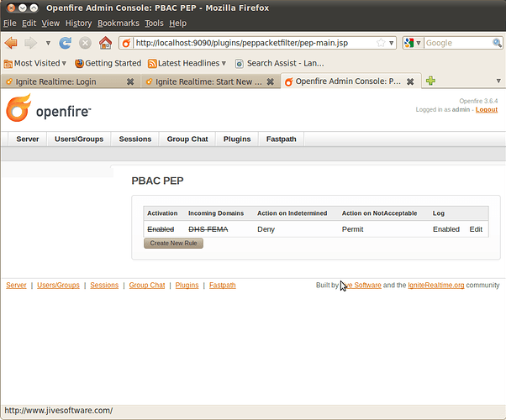Open the Server navigation tab
This screenshot has height=420, width=506.
(x=28, y=139)
